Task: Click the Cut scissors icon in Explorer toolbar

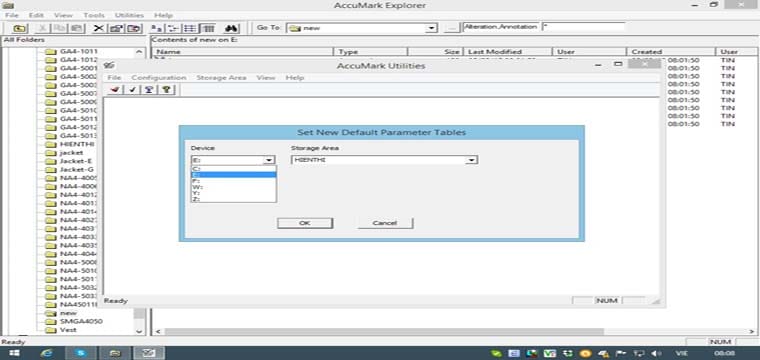Action: [x=43, y=28]
